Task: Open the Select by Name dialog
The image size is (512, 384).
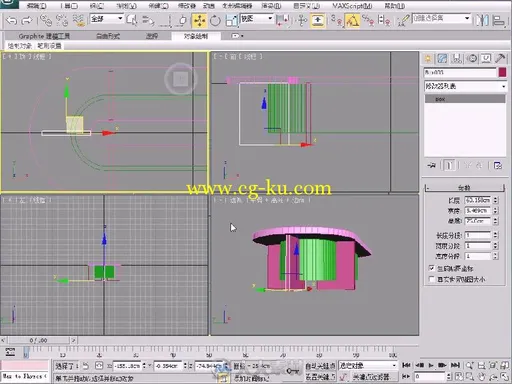Action: point(148,21)
